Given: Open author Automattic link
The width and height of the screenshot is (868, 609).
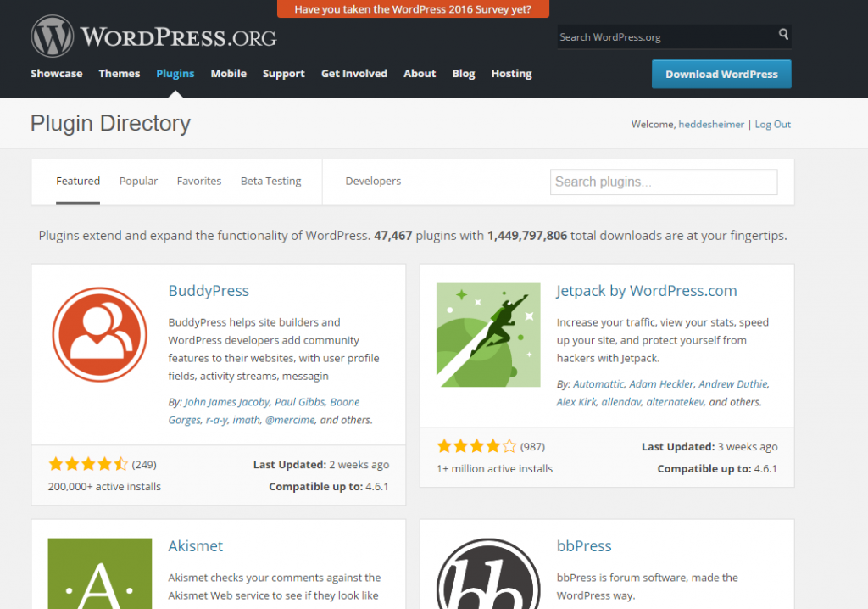Looking at the screenshot, I should tap(598, 384).
